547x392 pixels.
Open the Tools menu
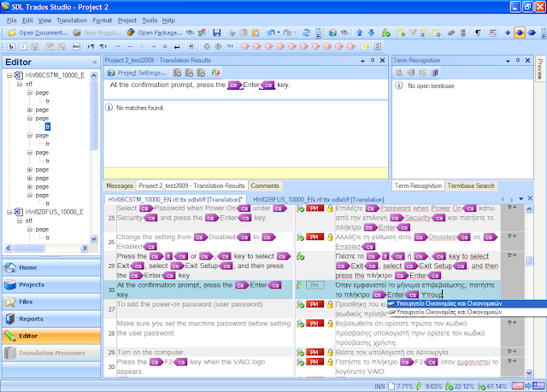[x=150, y=20]
